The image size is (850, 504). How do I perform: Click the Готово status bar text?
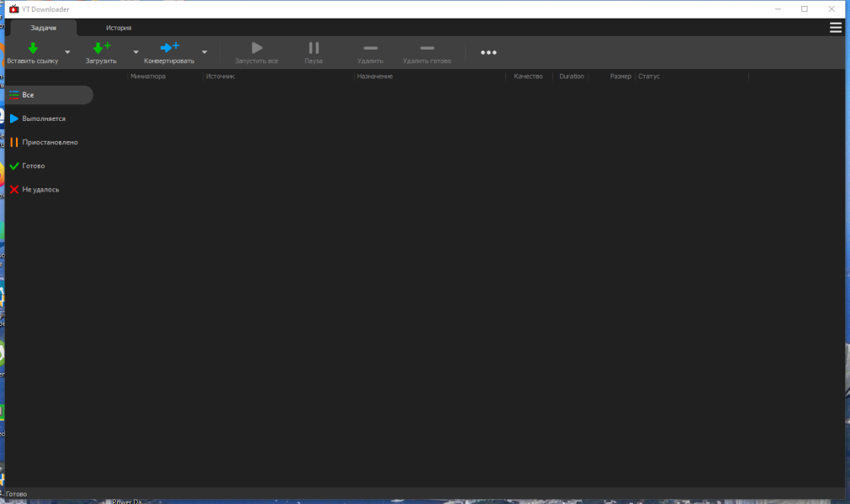16,494
